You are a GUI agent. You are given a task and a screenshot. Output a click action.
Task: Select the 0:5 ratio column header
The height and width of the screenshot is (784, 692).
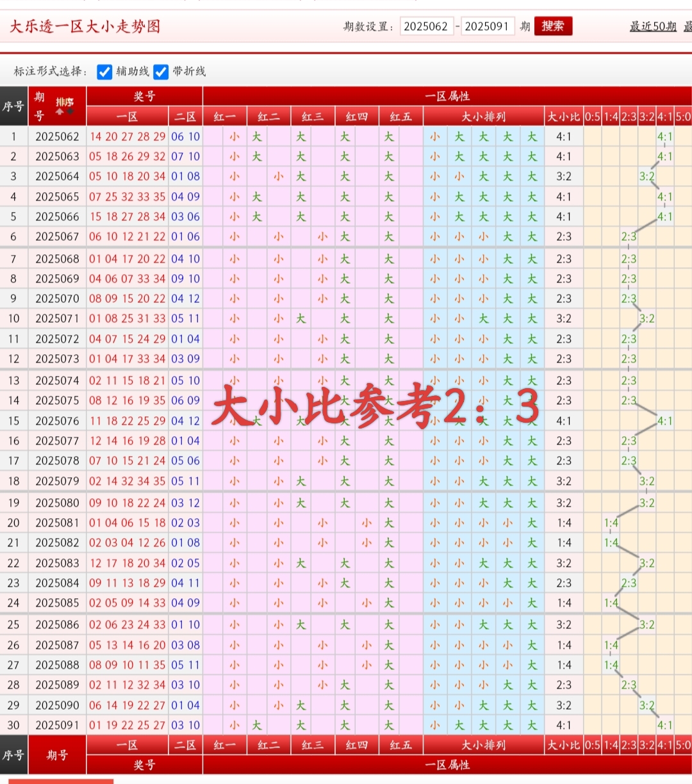tap(593, 116)
